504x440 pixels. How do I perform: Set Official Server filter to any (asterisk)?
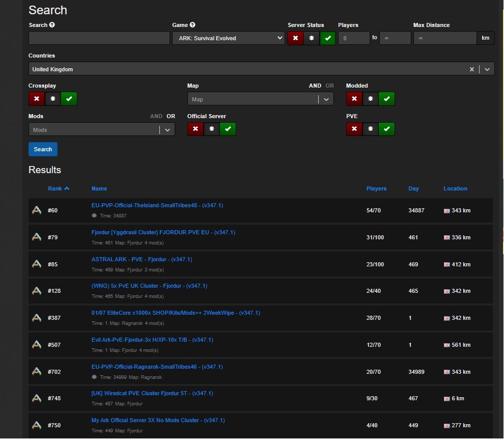pos(211,129)
